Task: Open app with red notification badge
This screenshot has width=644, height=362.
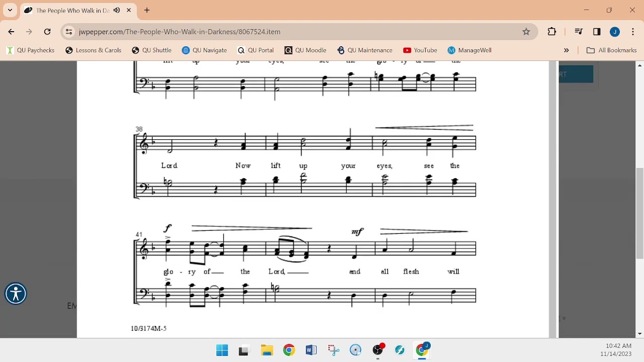Action: [378, 350]
